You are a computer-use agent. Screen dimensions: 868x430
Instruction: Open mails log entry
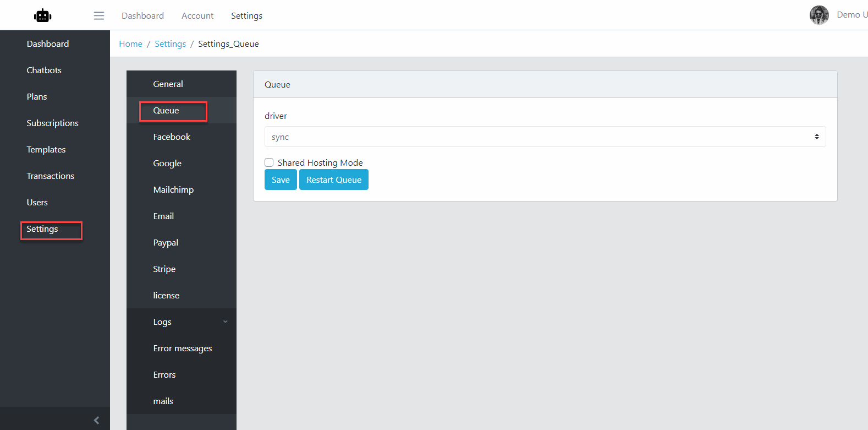pos(182,401)
